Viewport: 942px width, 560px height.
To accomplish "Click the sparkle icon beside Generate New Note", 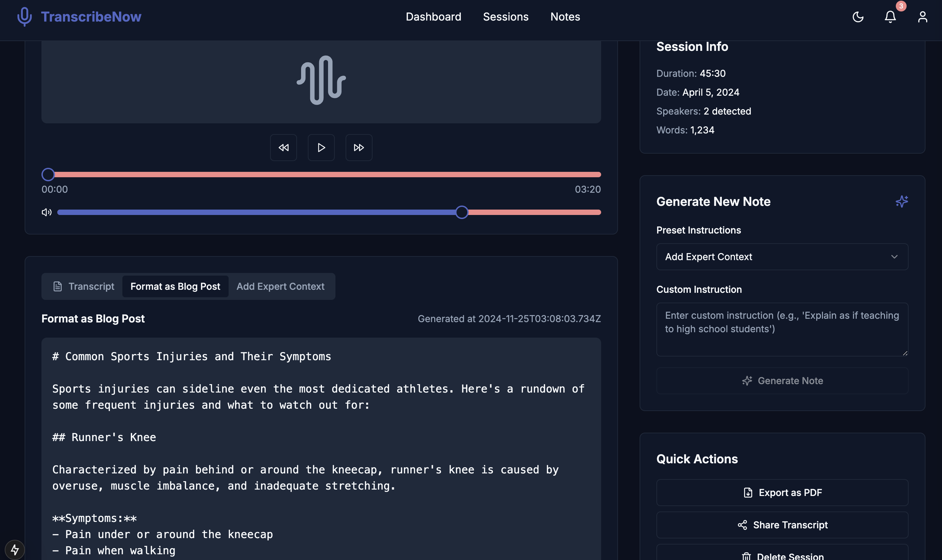I will (902, 201).
